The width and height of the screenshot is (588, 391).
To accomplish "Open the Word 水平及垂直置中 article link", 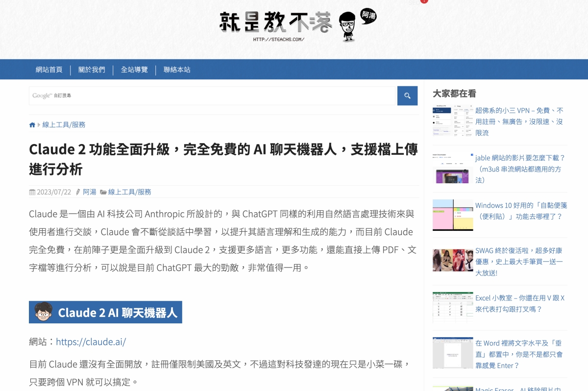I will [x=519, y=354].
